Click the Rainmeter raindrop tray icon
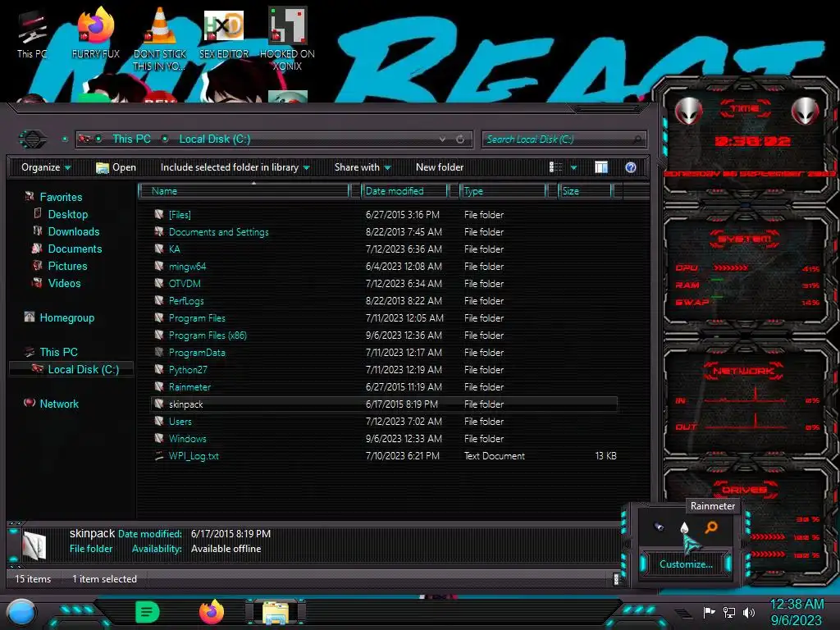The width and height of the screenshot is (840, 630). coord(684,527)
